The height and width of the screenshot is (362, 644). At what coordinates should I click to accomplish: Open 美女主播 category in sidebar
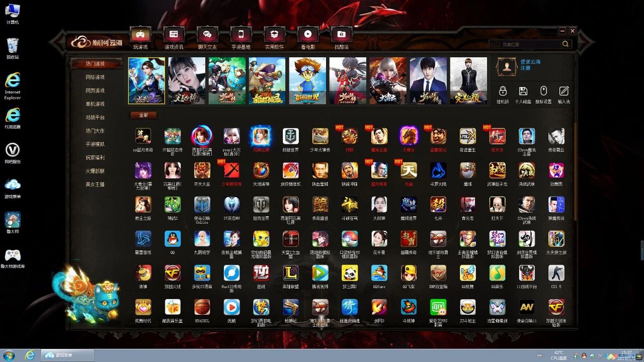[x=96, y=185]
